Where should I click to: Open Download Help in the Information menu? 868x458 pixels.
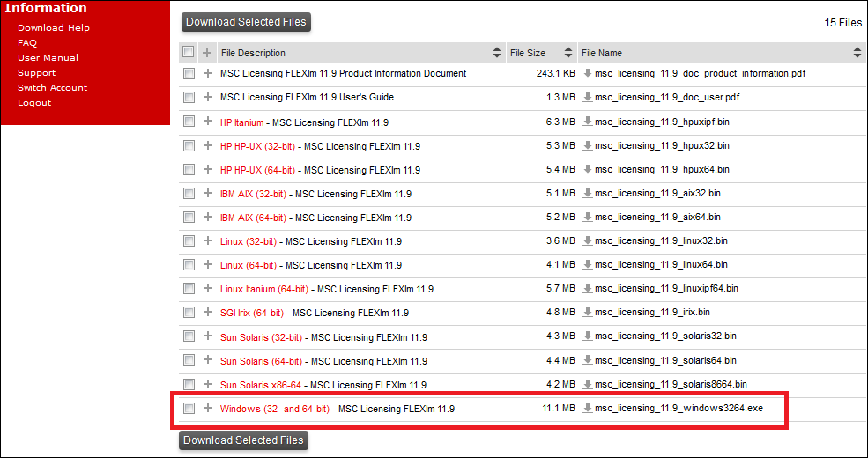[x=54, y=28]
